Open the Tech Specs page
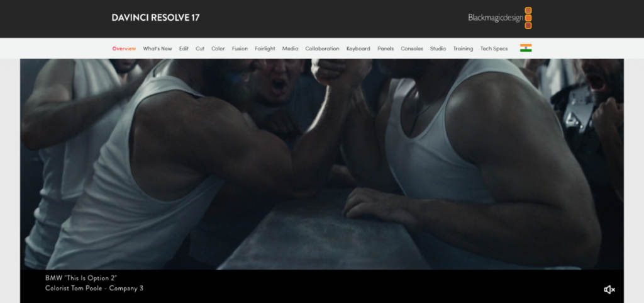 [494, 49]
